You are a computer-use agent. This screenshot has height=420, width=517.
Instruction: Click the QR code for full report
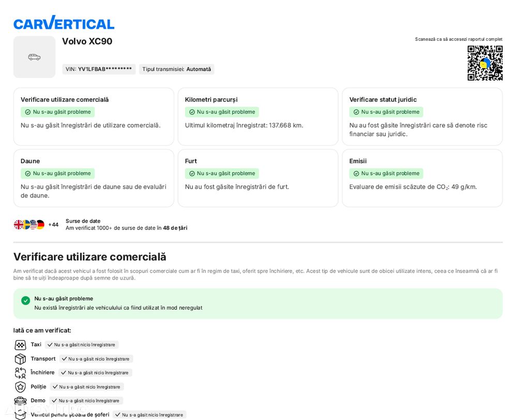485,63
